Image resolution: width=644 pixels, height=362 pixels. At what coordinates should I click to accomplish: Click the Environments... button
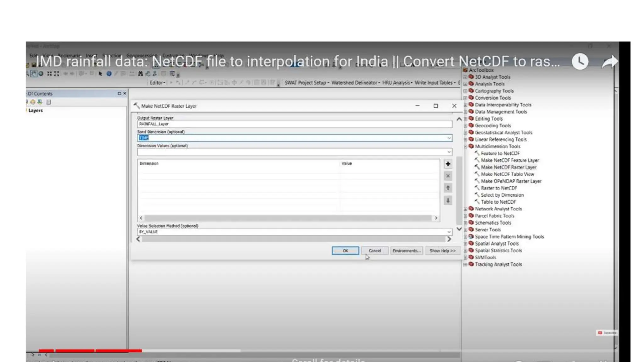[406, 251]
